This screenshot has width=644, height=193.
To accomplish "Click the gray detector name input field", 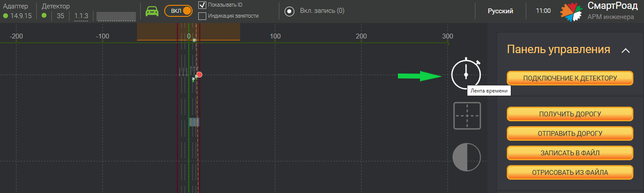I will point(116,16).
